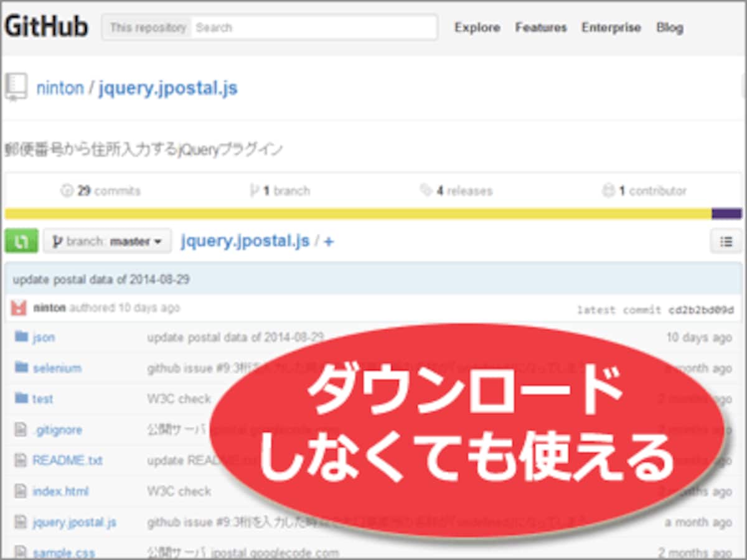Open the test folder
The height and width of the screenshot is (560, 747).
pos(42,399)
